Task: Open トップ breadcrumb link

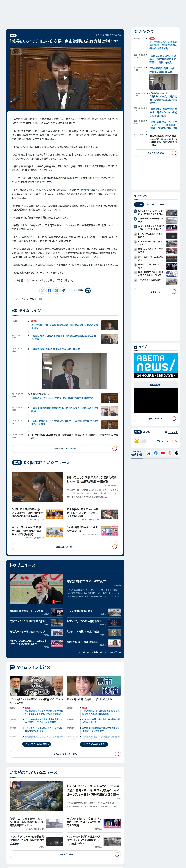Action: pos(14,299)
